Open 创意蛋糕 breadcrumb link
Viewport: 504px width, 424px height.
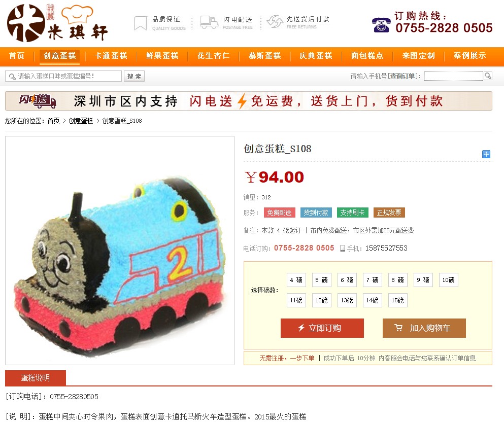coord(81,121)
